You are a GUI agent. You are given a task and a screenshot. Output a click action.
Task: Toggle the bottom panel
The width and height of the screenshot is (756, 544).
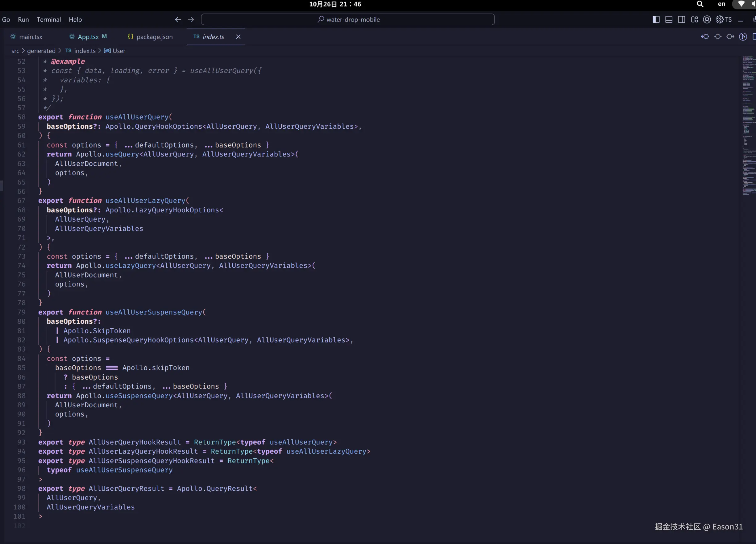pos(669,19)
